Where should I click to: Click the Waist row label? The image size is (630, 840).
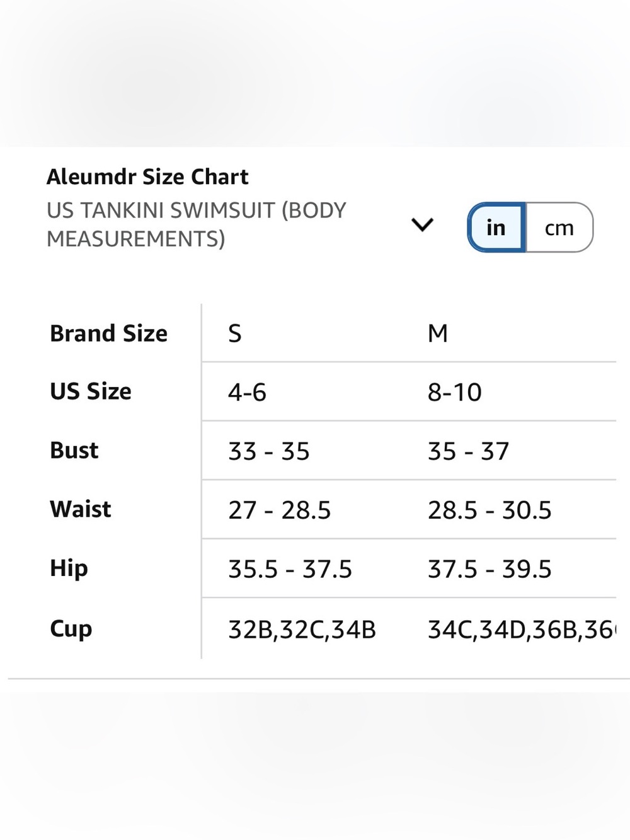coord(81,509)
